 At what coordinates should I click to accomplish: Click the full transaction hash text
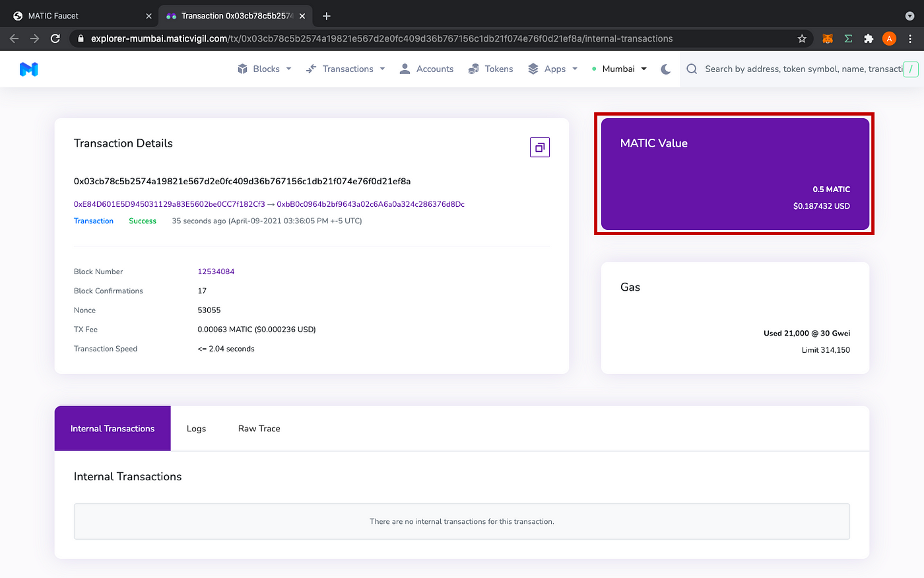click(242, 181)
